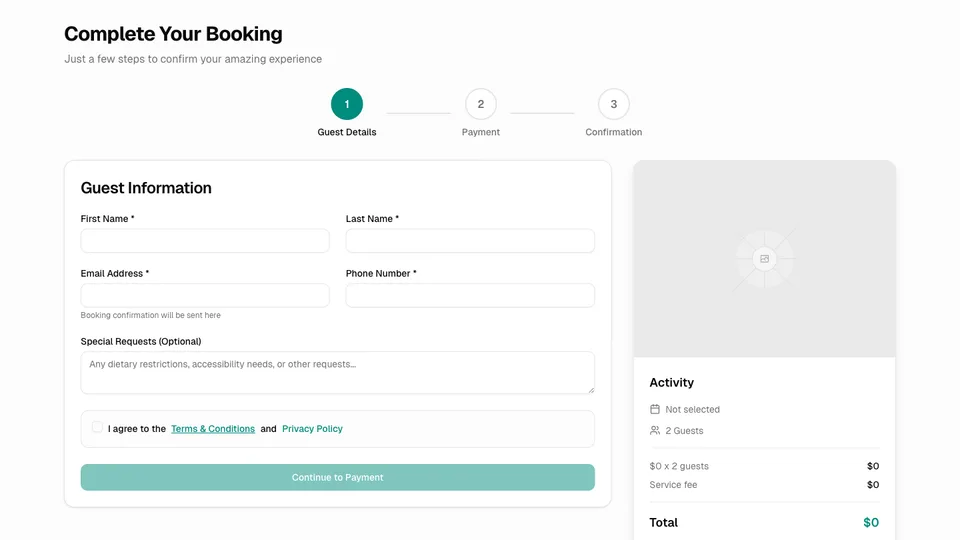960x540 pixels.
Task: Click the image placeholder icon in activity card
Action: pyautogui.click(x=765, y=259)
